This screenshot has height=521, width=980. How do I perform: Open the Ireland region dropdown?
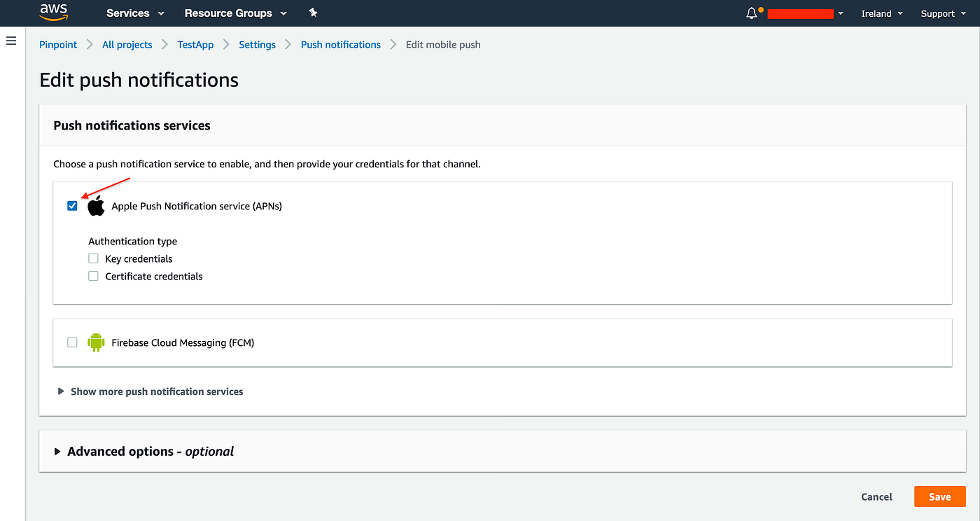click(881, 13)
